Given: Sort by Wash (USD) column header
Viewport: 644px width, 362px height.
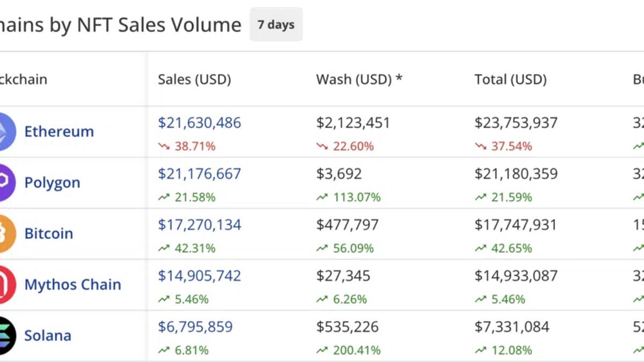Looking at the screenshot, I should 359,79.
